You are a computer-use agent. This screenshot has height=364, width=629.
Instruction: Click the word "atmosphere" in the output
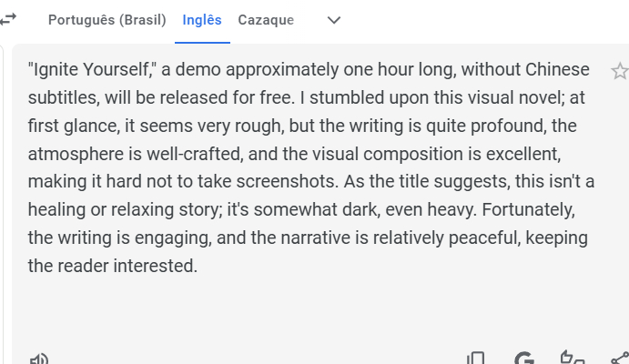pyautogui.click(x=73, y=153)
